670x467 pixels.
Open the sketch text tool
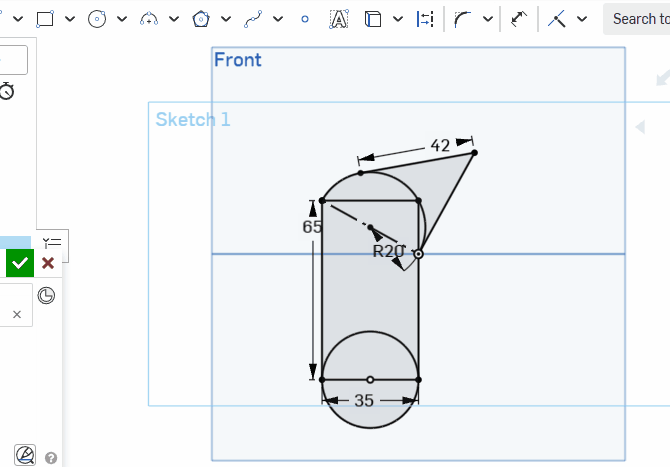click(339, 19)
